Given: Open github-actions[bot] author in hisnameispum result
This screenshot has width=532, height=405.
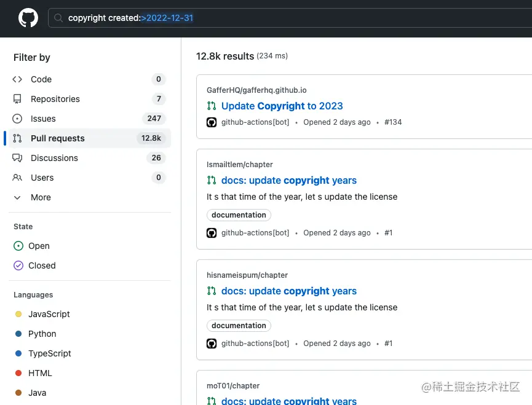Looking at the screenshot, I should pyautogui.click(x=255, y=344).
